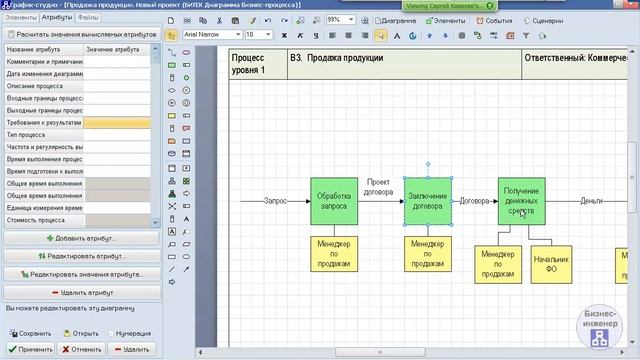The width and height of the screenshot is (640, 360).
Task: Select the Получение денежных средств block
Action: click(x=521, y=201)
